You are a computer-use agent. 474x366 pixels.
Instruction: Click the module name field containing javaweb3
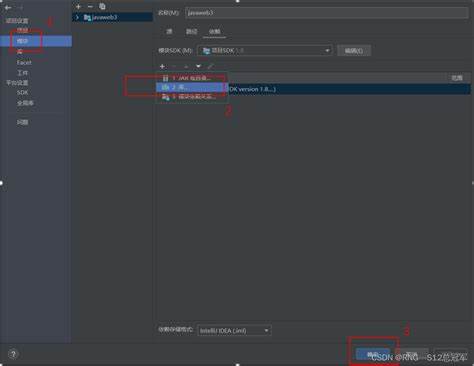coord(327,13)
